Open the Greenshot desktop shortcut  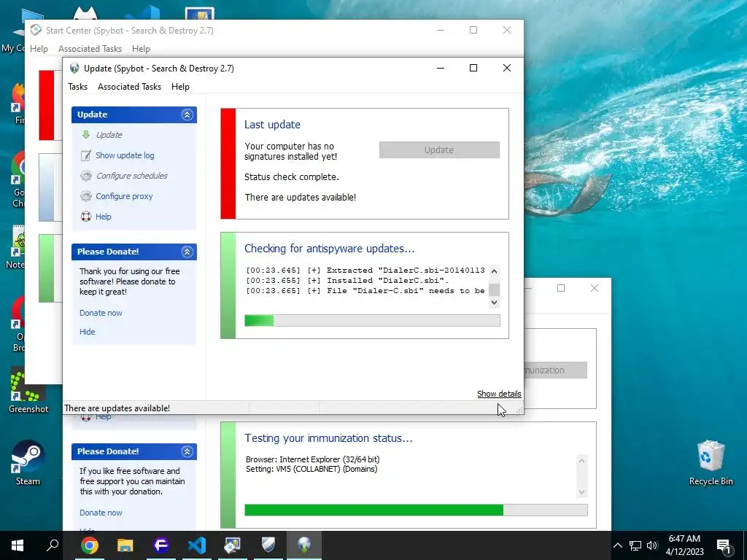(28, 389)
